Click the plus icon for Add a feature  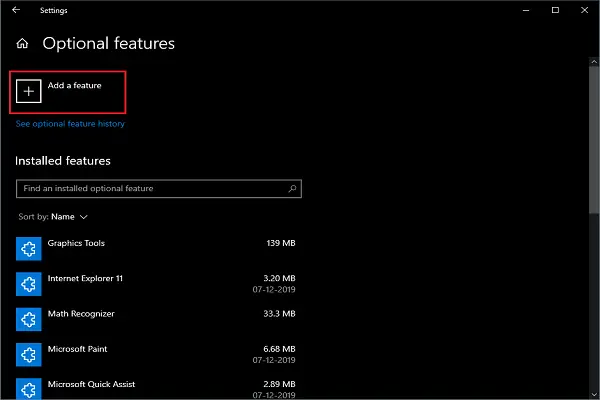pyautogui.click(x=29, y=91)
